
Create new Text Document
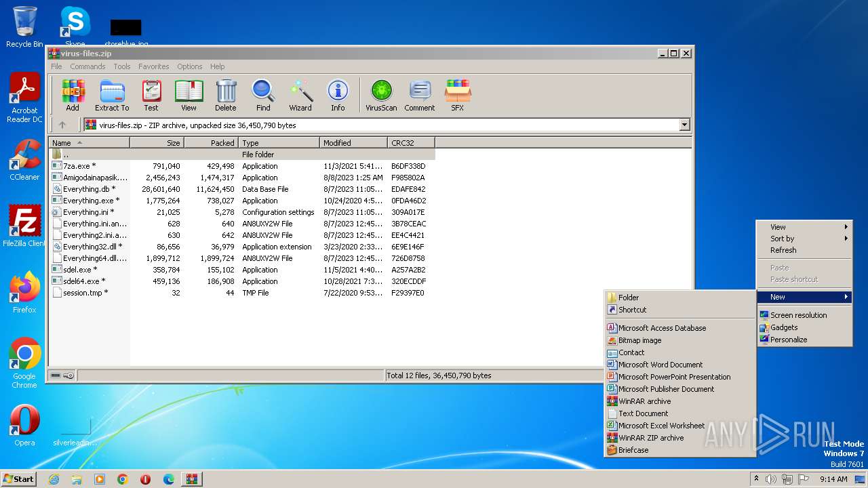tap(680, 413)
